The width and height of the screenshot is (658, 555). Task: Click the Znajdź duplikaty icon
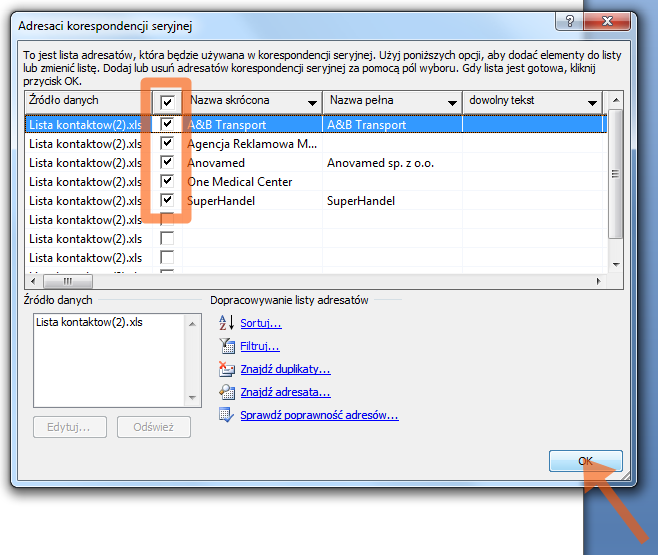coord(226,369)
